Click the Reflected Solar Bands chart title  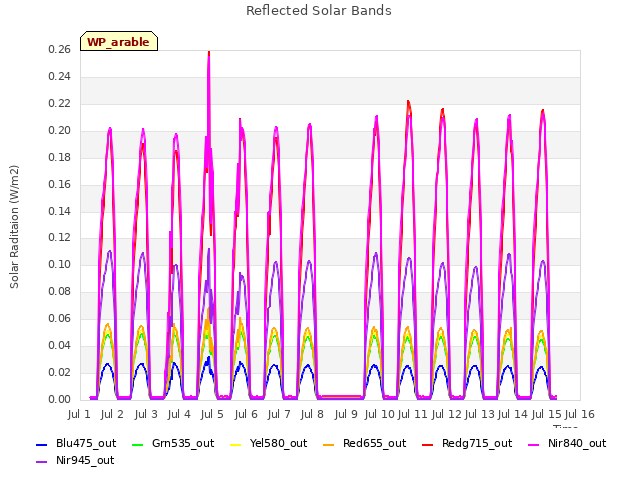(x=319, y=11)
